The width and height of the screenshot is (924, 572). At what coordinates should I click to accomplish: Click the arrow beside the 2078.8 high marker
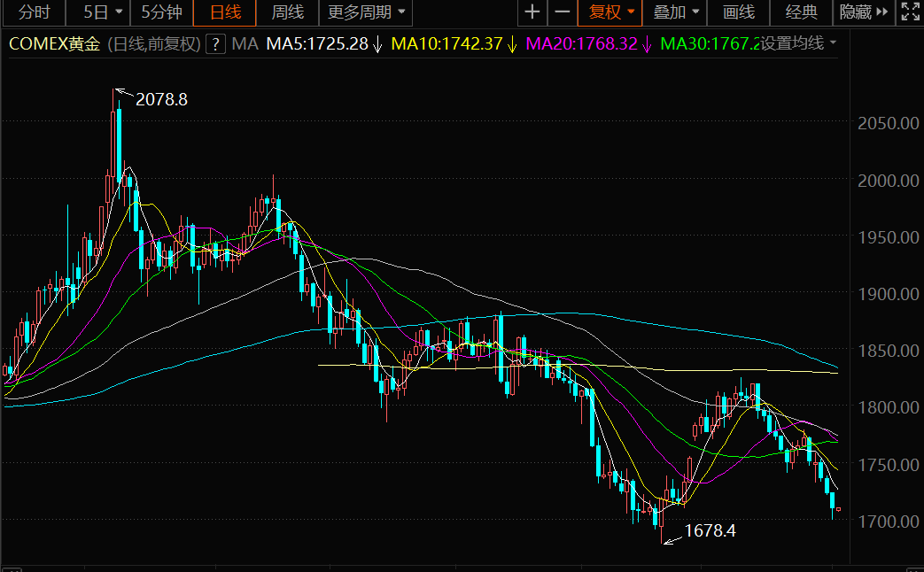click(123, 93)
